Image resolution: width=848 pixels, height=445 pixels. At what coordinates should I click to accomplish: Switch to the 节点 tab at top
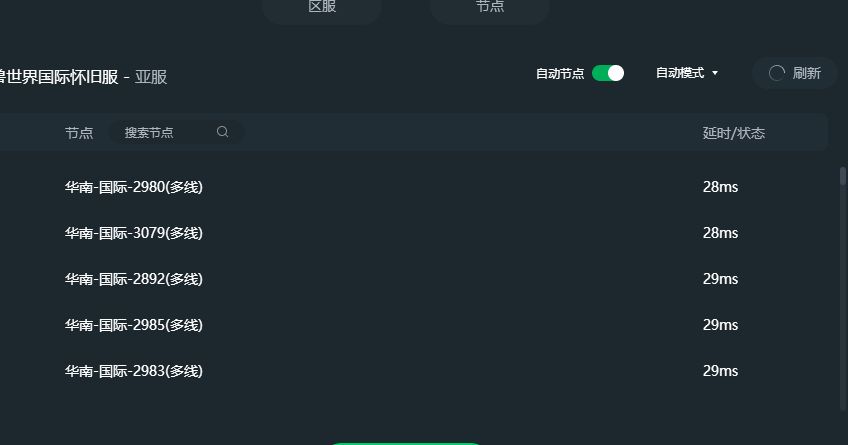[x=490, y=8]
